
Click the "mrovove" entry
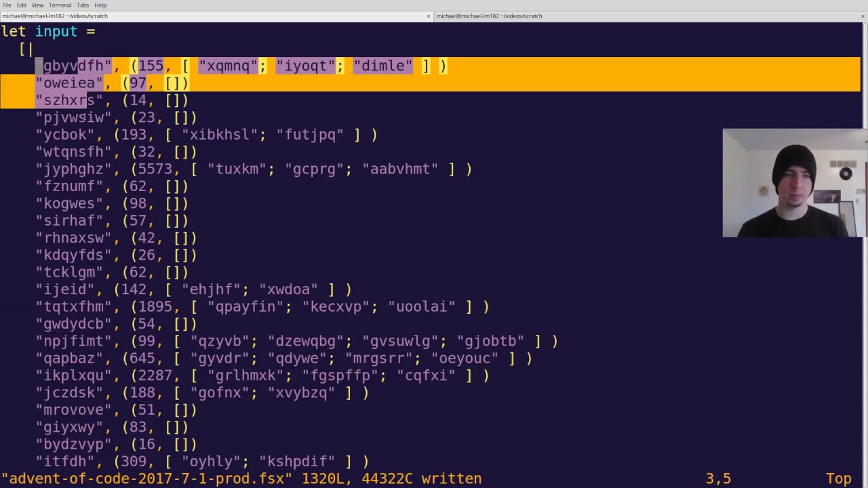pos(117,410)
